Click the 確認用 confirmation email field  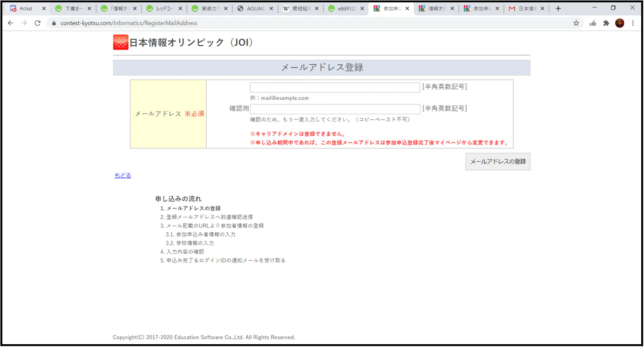pos(335,109)
